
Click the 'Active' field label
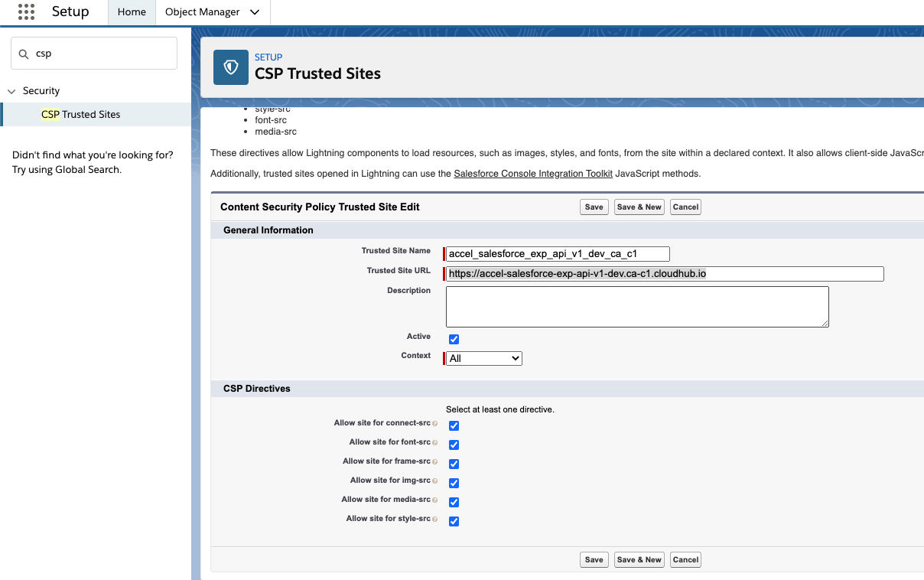point(418,337)
